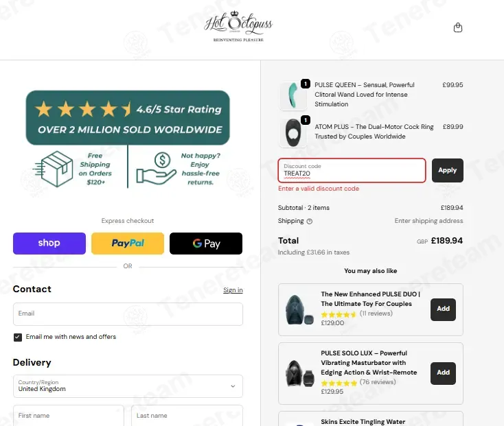
Task: Click 'Including £31.66 in taxes' text
Action: pos(314,252)
